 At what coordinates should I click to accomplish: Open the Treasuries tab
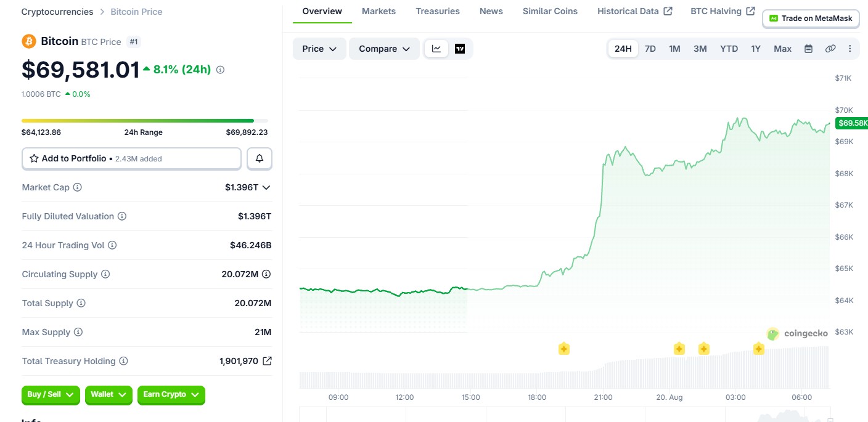pyautogui.click(x=438, y=11)
